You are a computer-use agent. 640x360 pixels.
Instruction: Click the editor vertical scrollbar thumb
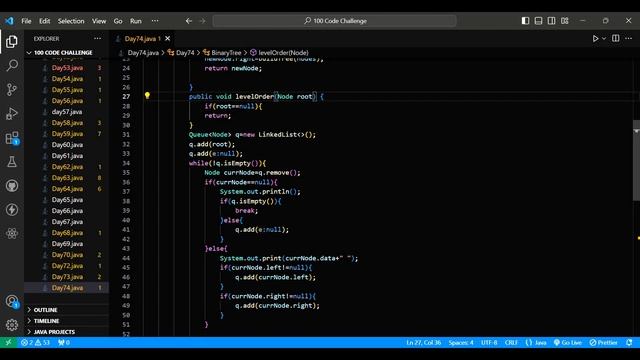click(x=636, y=160)
